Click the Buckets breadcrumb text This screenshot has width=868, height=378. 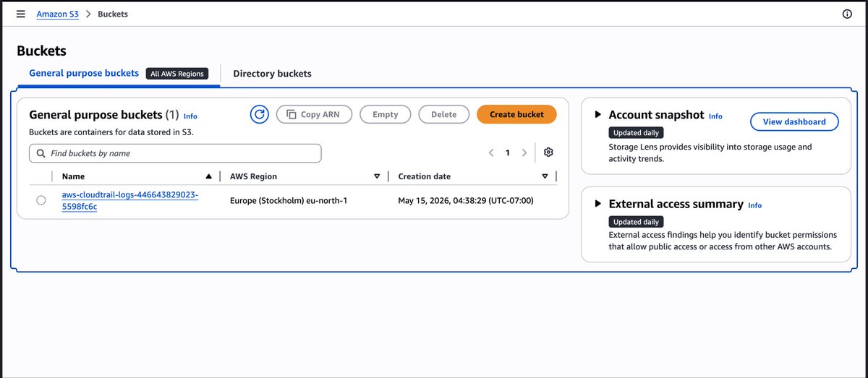click(x=113, y=14)
